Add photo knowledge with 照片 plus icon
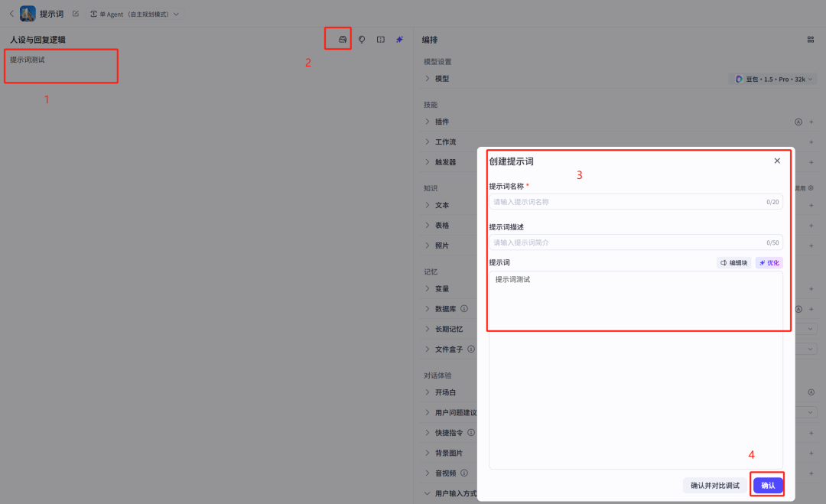 tap(811, 245)
